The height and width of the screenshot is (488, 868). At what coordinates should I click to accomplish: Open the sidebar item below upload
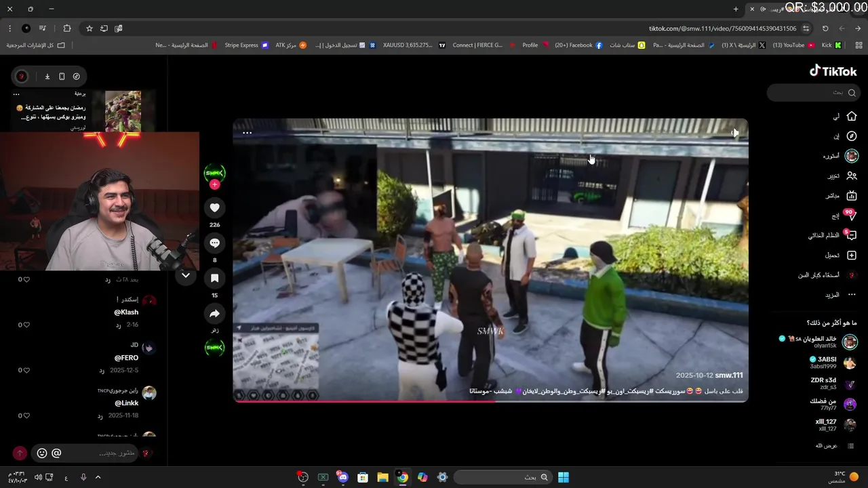click(827, 275)
